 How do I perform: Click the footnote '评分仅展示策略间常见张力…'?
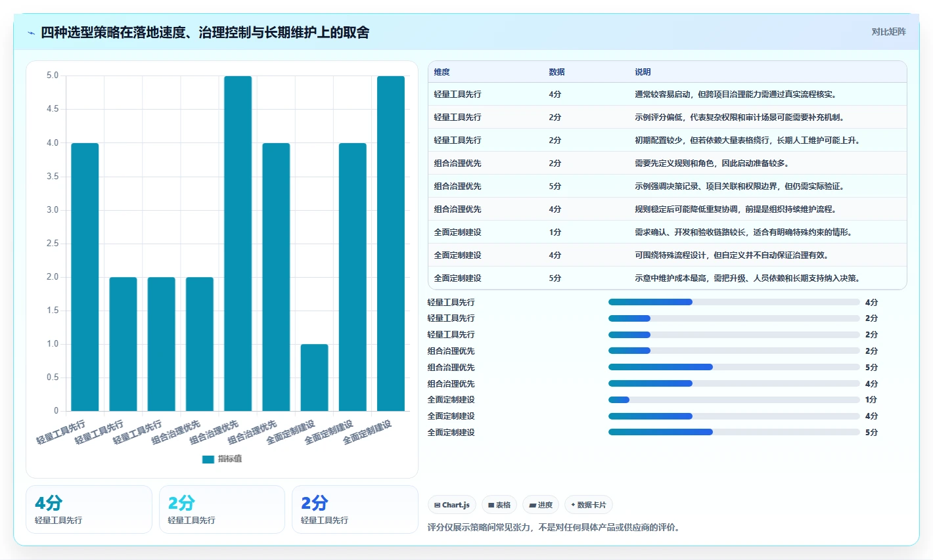pos(554,527)
